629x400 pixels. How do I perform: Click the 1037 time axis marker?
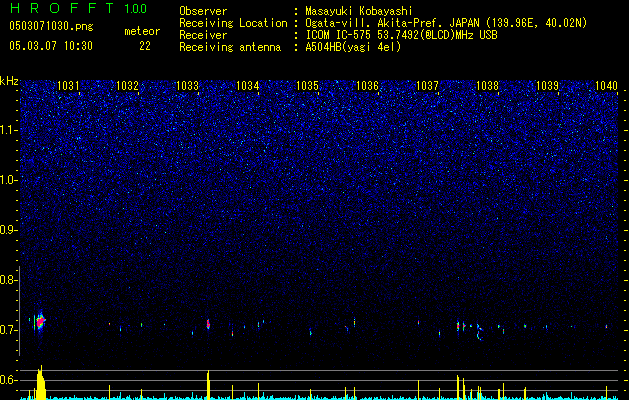[427, 86]
